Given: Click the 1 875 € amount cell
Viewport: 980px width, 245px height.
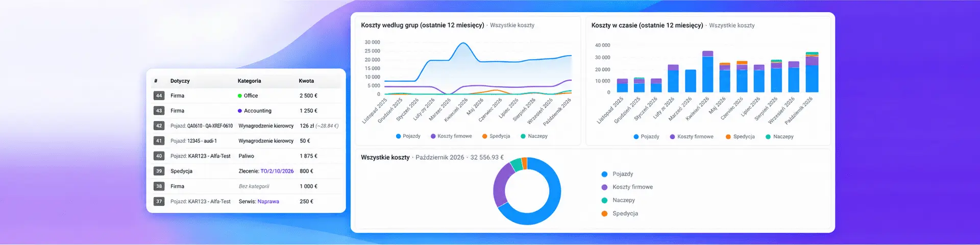Looking at the screenshot, I should [308, 156].
